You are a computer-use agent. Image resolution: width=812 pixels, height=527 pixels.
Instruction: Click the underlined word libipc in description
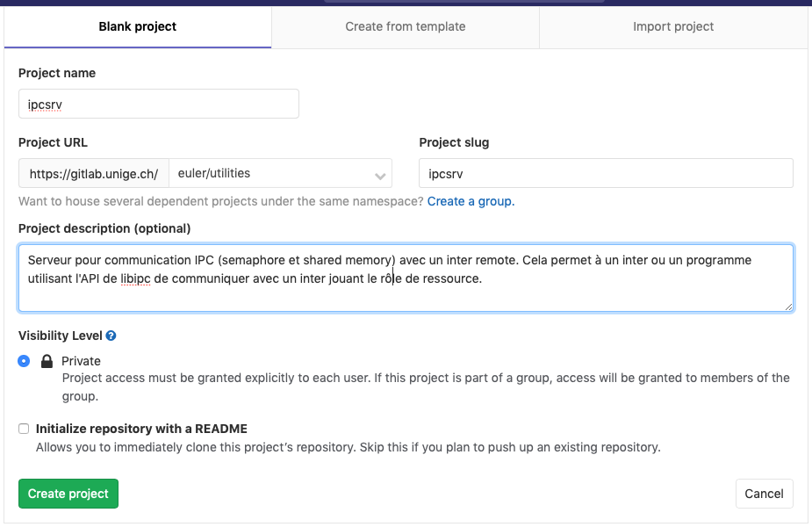(135, 279)
